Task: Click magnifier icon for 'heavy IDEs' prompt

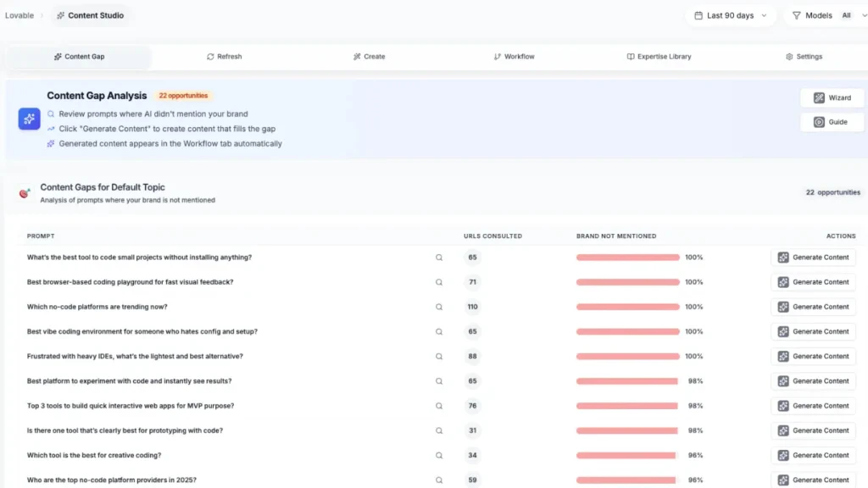Action: coord(439,357)
